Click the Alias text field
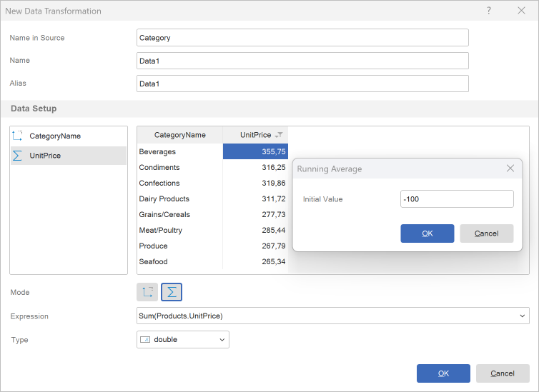This screenshot has height=392, width=539. point(302,84)
